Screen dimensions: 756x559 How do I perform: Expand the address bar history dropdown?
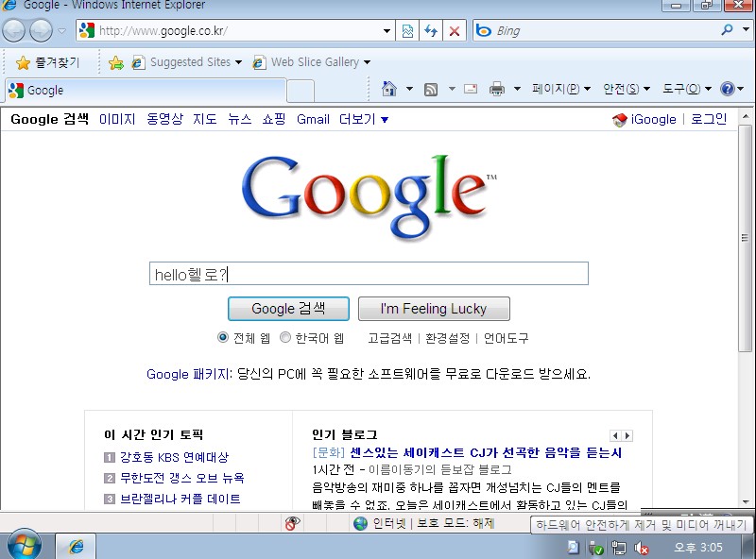coord(387,31)
